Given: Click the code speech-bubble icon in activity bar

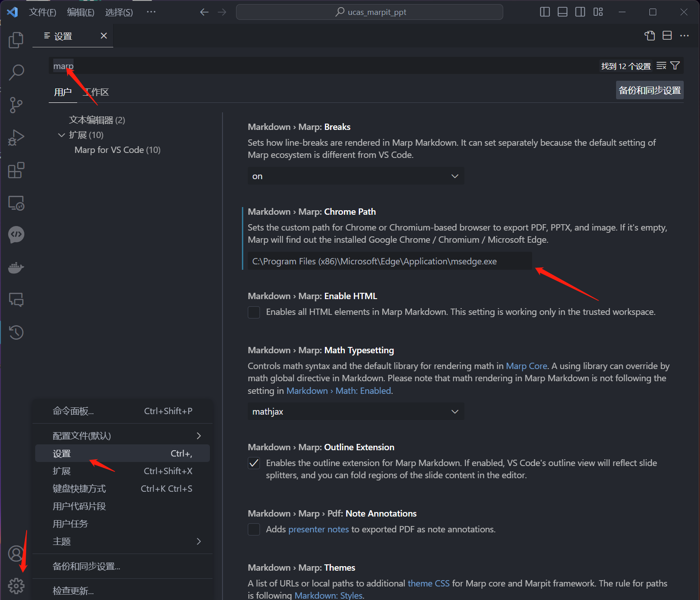Looking at the screenshot, I should click(16, 235).
